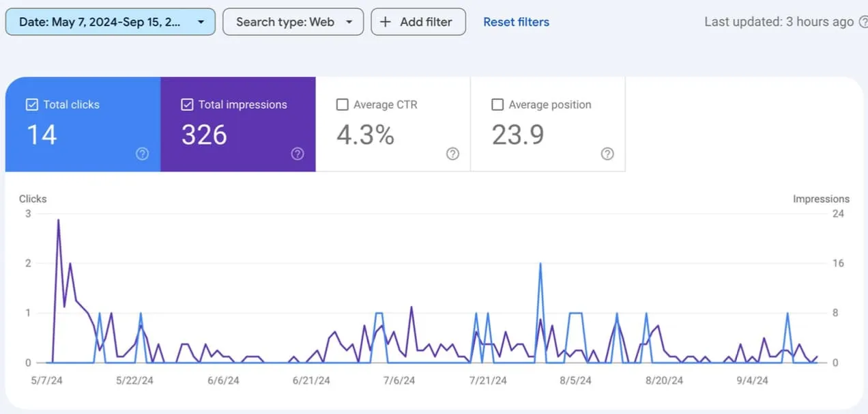Open the Total clicks help tooltip
868x414 pixels.
[142, 154]
